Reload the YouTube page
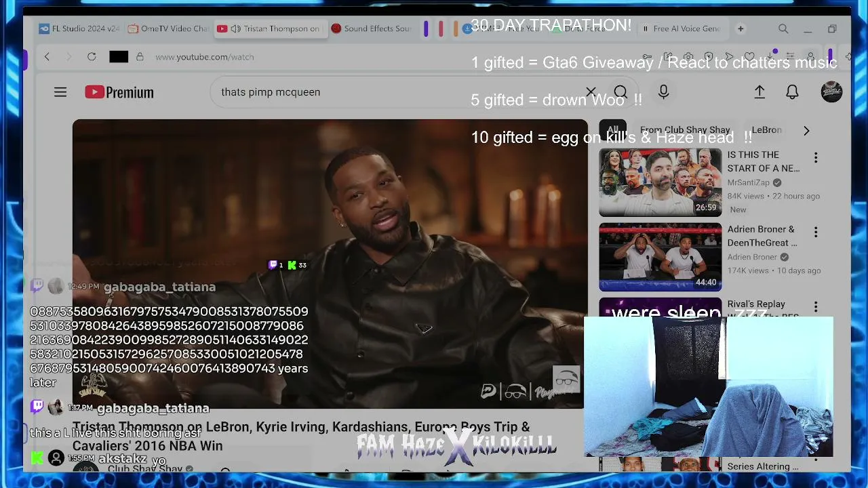The image size is (868, 488). tap(92, 57)
